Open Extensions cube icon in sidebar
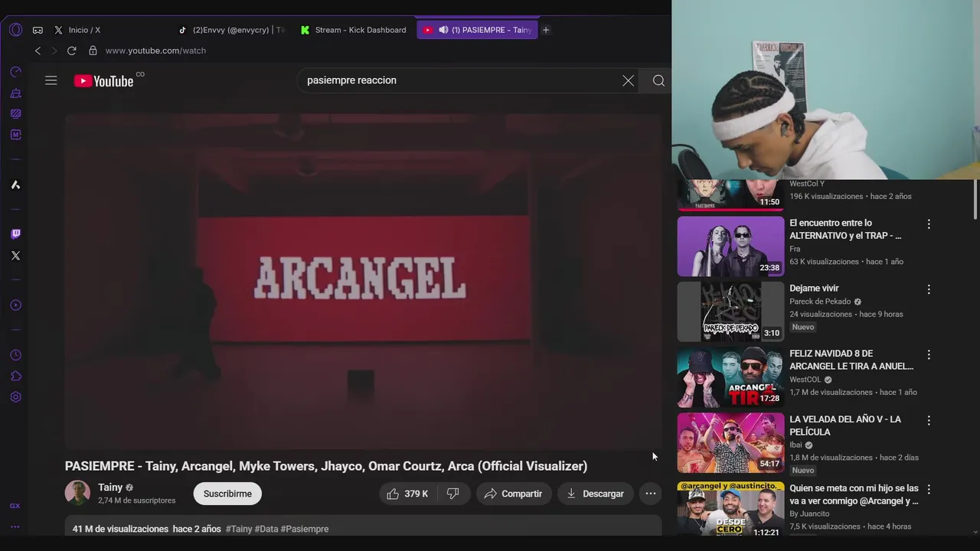The height and width of the screenshot is (551, 980). click(15, 376)
